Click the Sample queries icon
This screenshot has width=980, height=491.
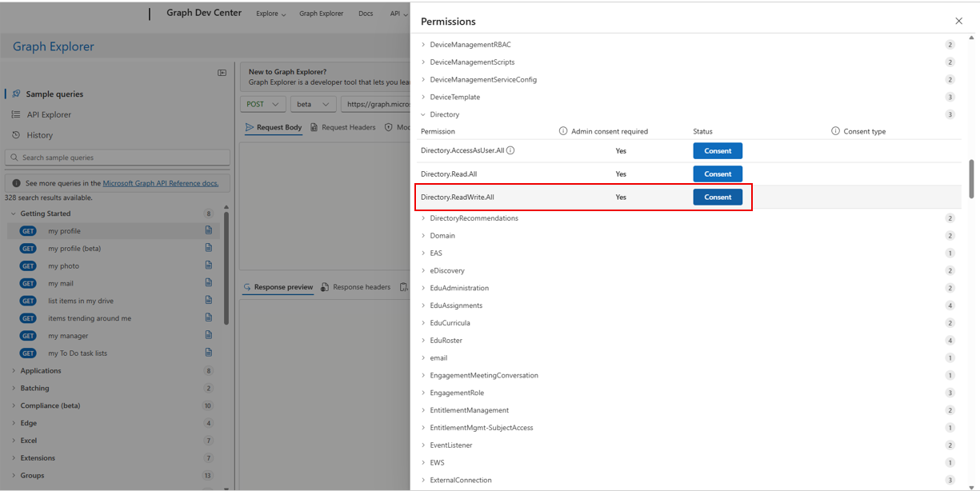15,94
